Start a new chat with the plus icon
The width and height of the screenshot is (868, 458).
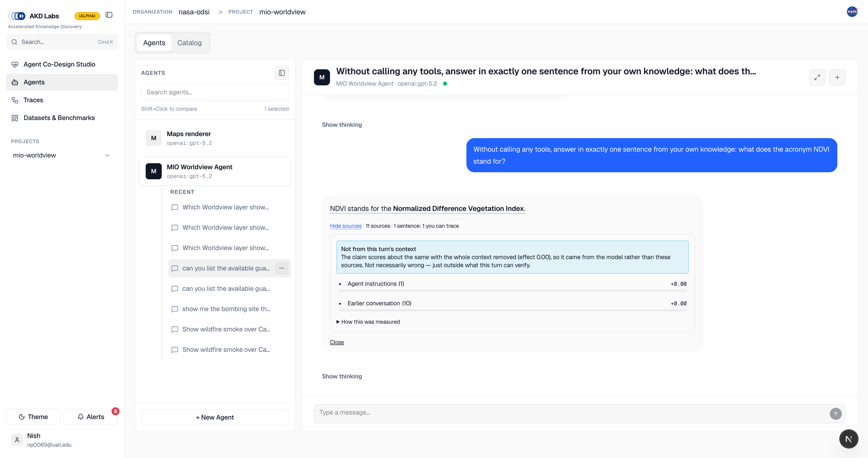[837, 77]
